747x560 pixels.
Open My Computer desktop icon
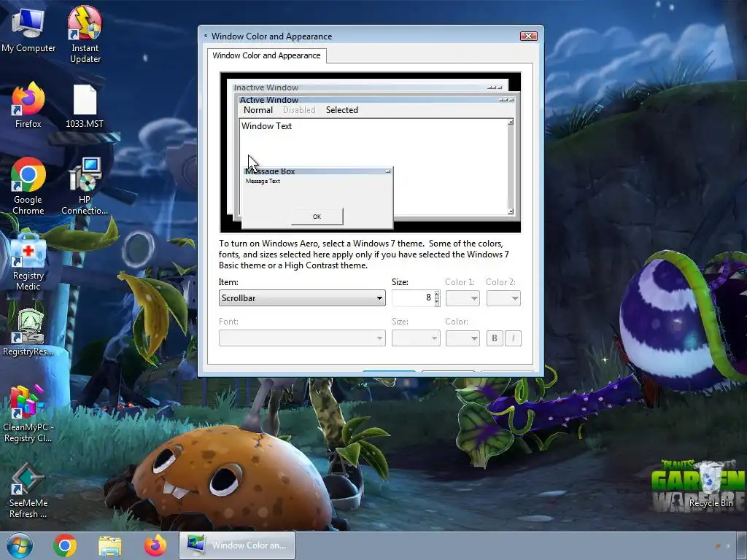pos(28,30)
